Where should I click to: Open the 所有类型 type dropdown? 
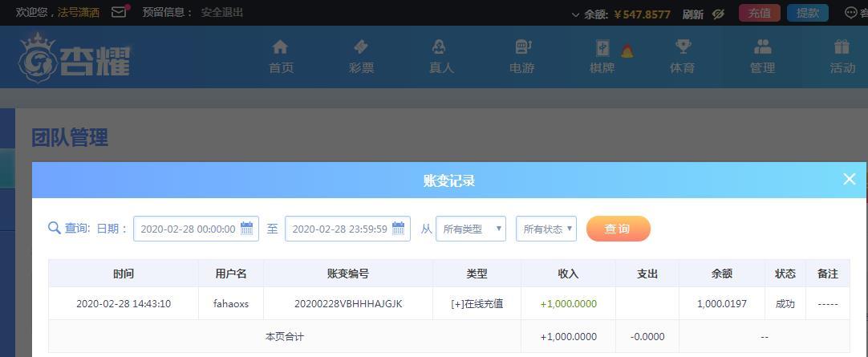471,229
